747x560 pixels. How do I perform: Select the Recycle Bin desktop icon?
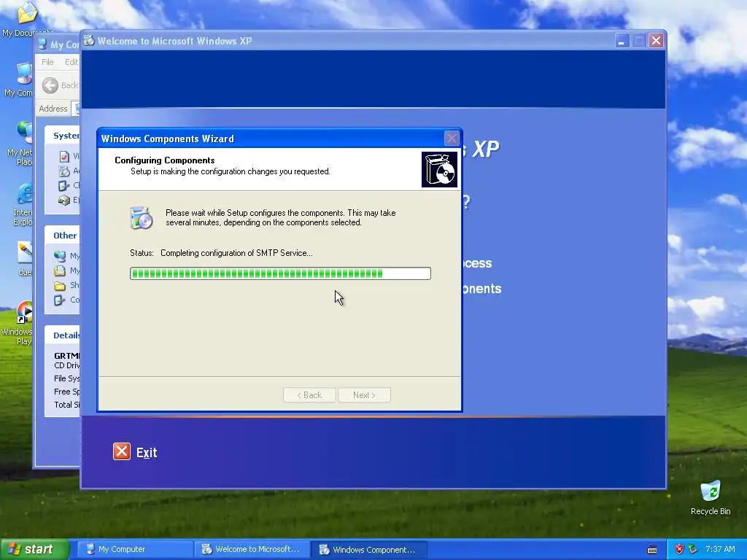(x=711, y=491)
